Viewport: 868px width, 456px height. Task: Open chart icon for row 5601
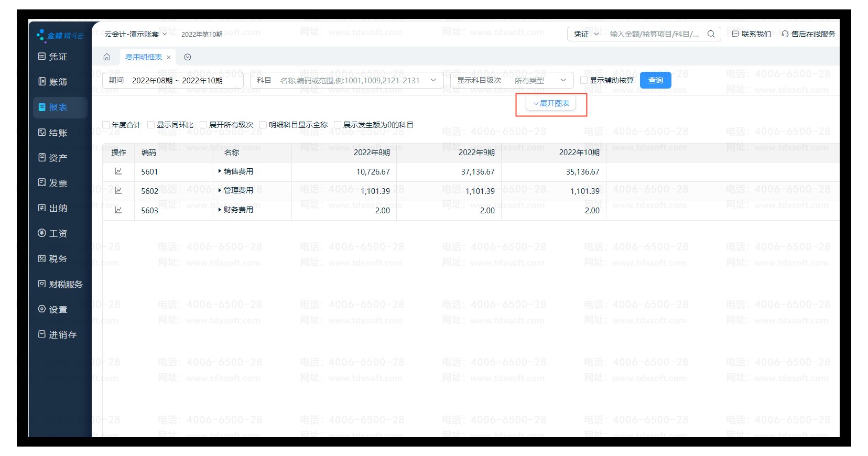pos(118,171)
